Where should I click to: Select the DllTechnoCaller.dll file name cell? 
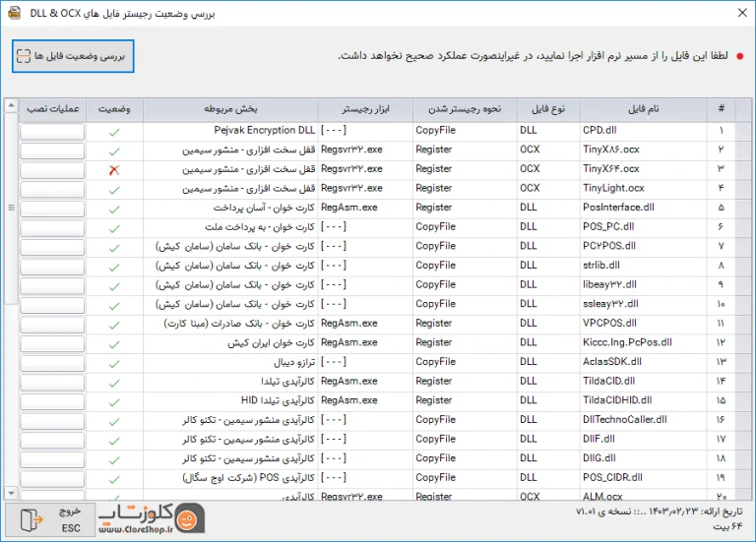[644, 420]
